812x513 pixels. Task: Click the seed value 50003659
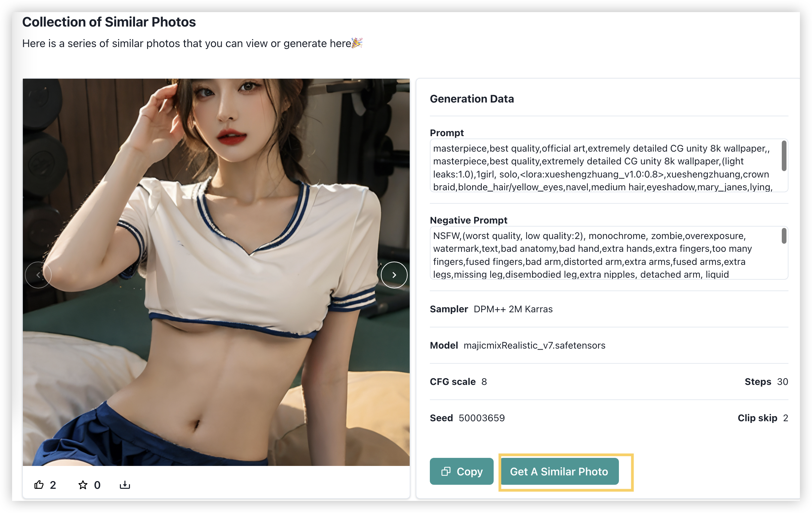coord(482,418)
